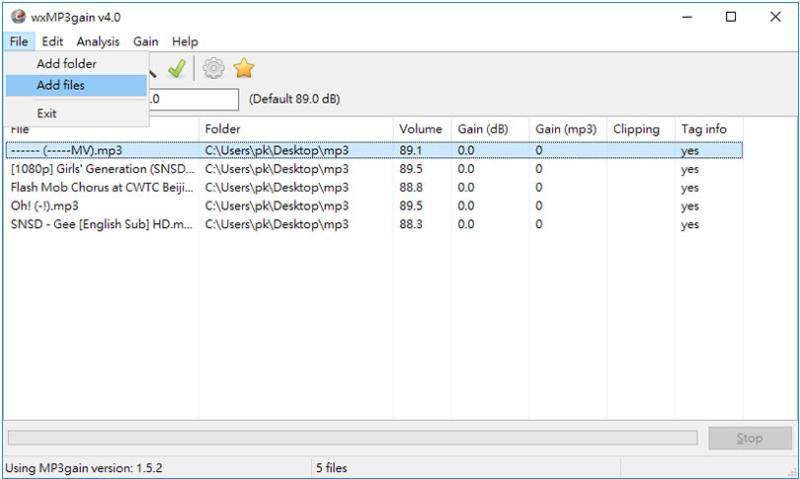This screenshot has width=800, height=479.
Task: Click 'Using MP3gain version: 1.5.2' status text
Action: (x=84, y=468)
